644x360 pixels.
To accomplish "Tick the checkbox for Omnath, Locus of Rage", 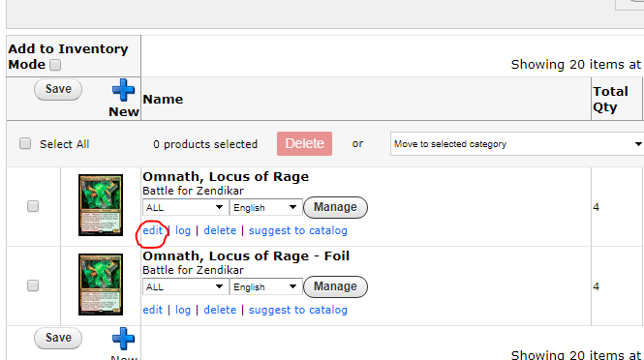I will [33, 206].
